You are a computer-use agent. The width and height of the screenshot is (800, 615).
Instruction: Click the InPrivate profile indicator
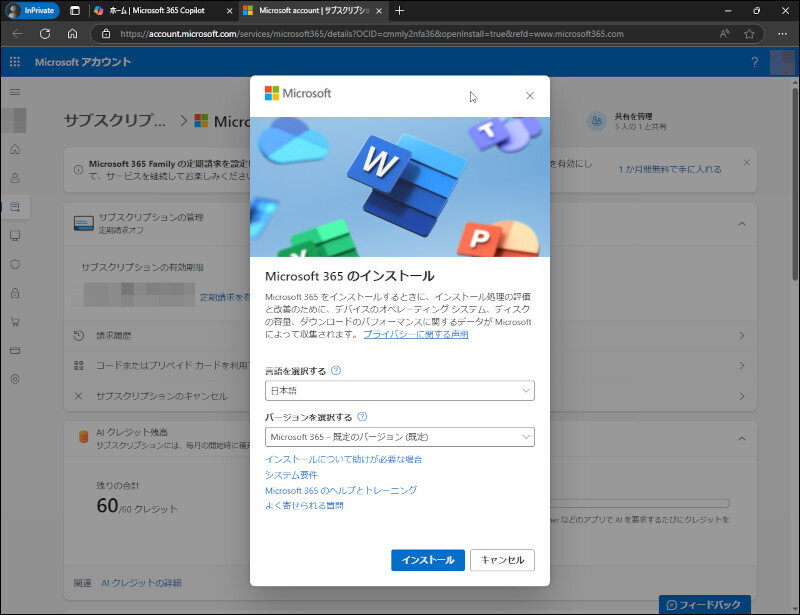[x=33, y=10]
